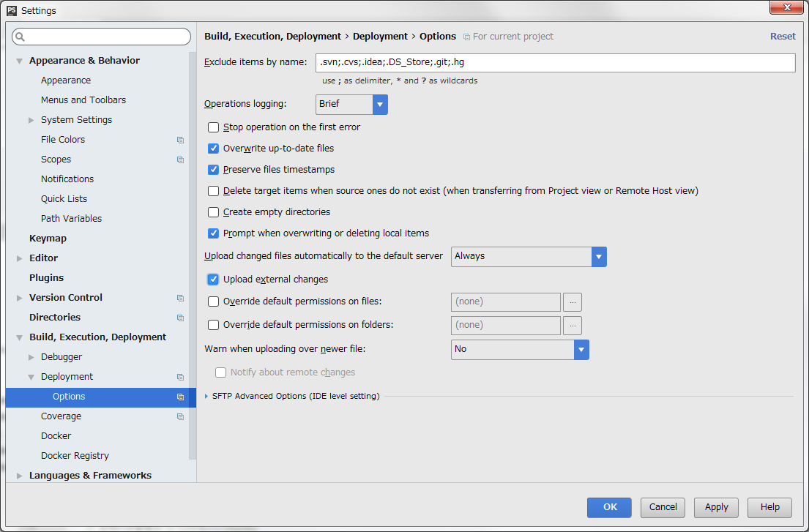Viewport: 809px width, 532px height.
Task: Click the browse button for file permissions
Action: tap(573, 301)
